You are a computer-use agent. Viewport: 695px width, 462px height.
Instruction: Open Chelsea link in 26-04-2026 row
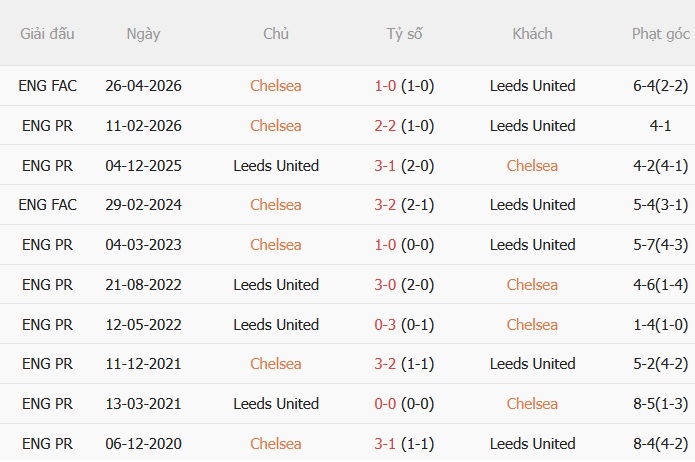276,86
